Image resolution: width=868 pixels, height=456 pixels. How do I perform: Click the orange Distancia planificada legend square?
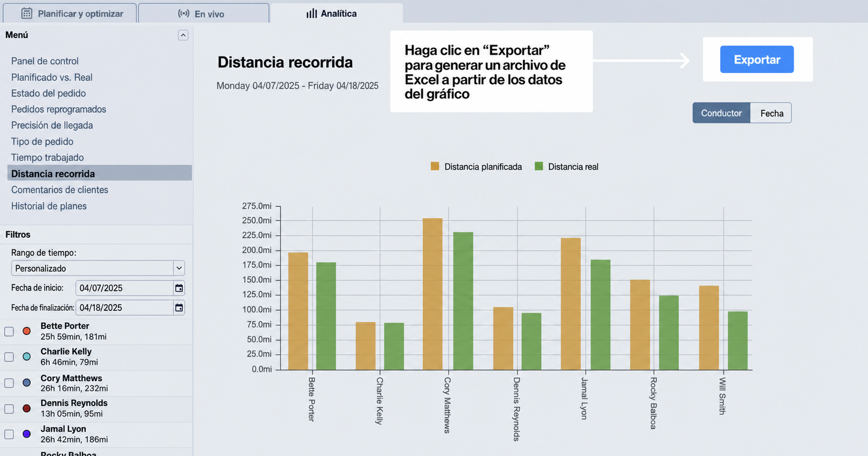point(435,166)
